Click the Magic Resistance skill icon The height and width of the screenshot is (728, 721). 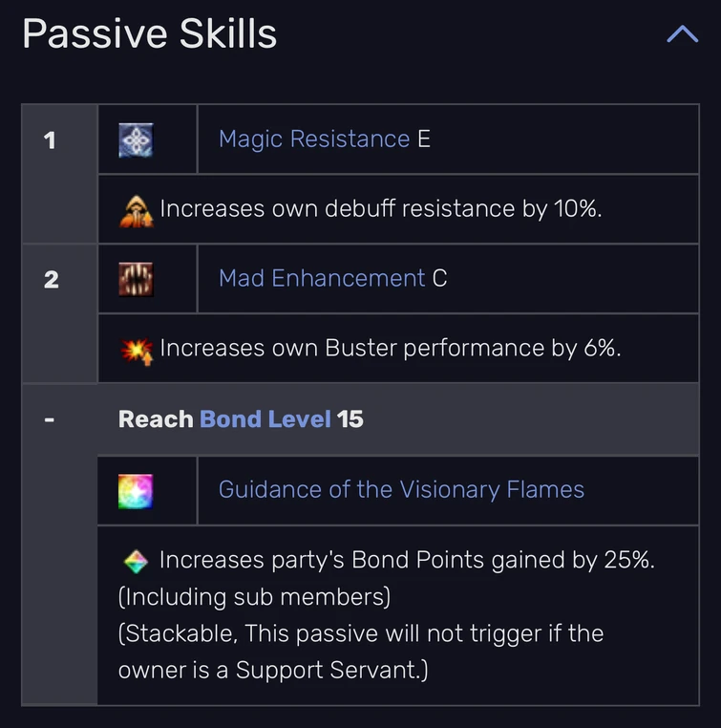pyautogui.click(x=136, y=139)
